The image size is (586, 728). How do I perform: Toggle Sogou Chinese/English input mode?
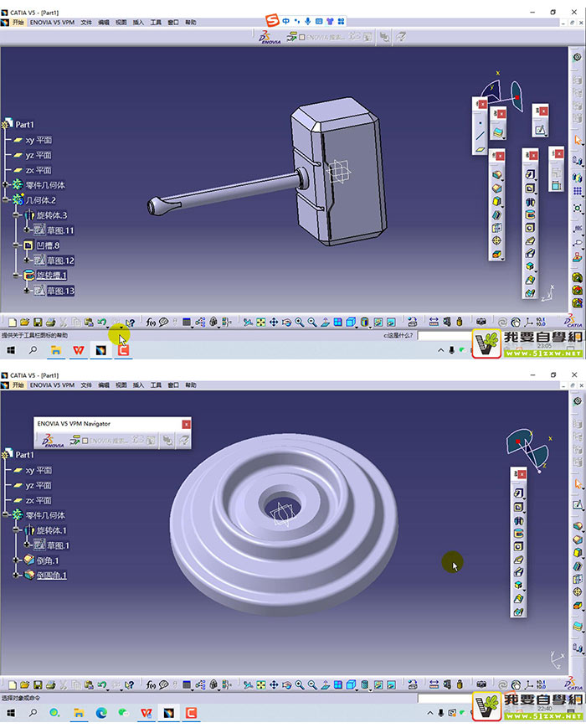tap(285, 21)
